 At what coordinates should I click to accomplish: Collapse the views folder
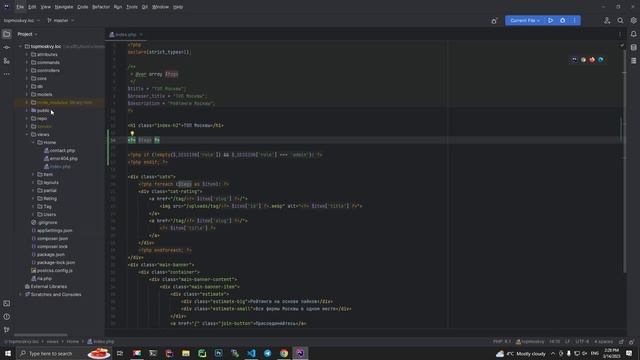point(27,134)
